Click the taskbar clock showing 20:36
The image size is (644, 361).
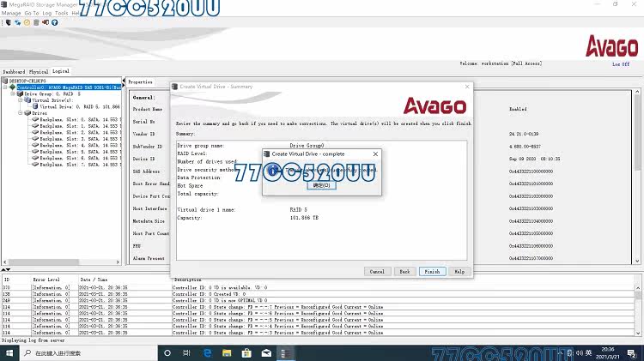point(607,352)
